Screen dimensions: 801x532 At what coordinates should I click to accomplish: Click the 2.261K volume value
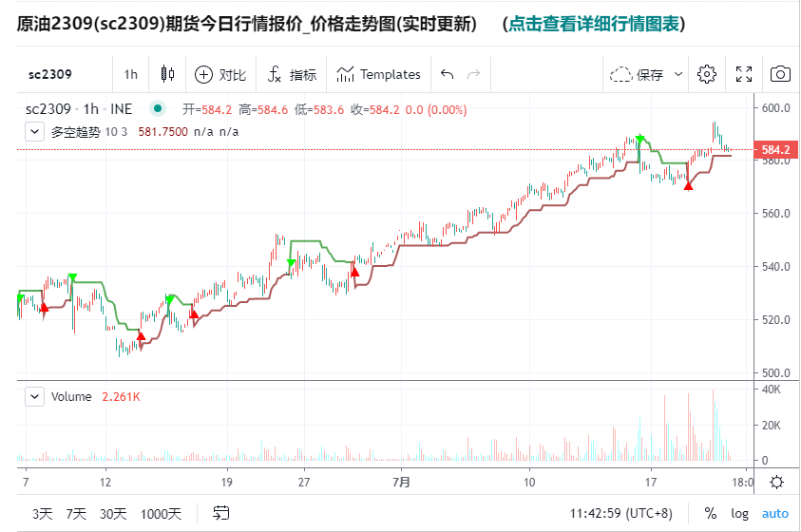click(x=121, y=397)
